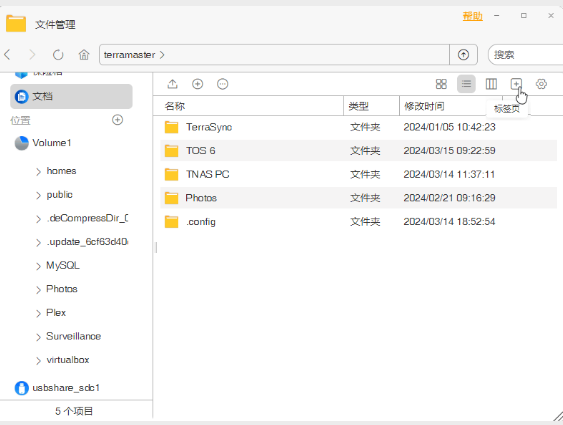Viewport: 563px width, 425px height.
Task: Click the 搜索 search field
Action: point(526,55)
